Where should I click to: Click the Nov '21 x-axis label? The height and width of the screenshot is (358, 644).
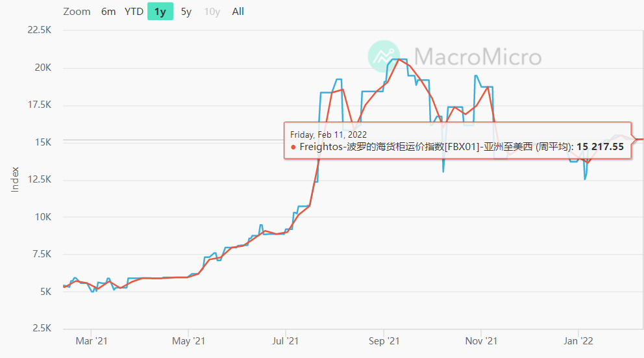(482, 340)
